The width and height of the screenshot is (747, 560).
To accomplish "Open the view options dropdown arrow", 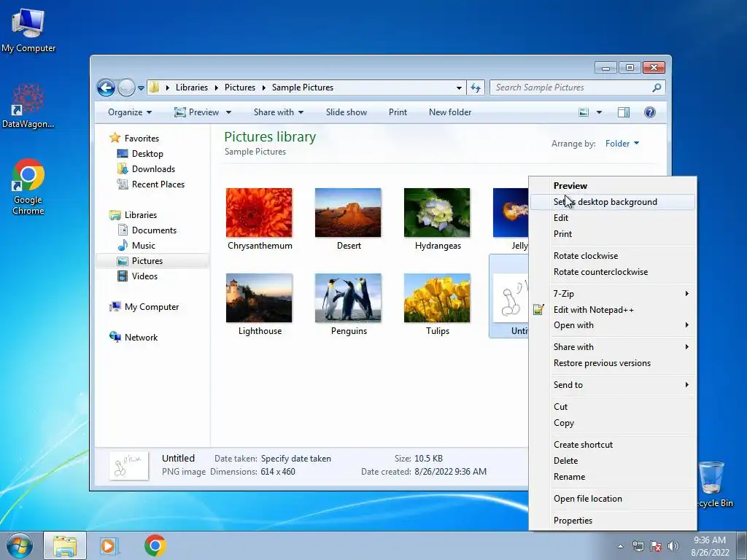I will click(x=600, y=112).
